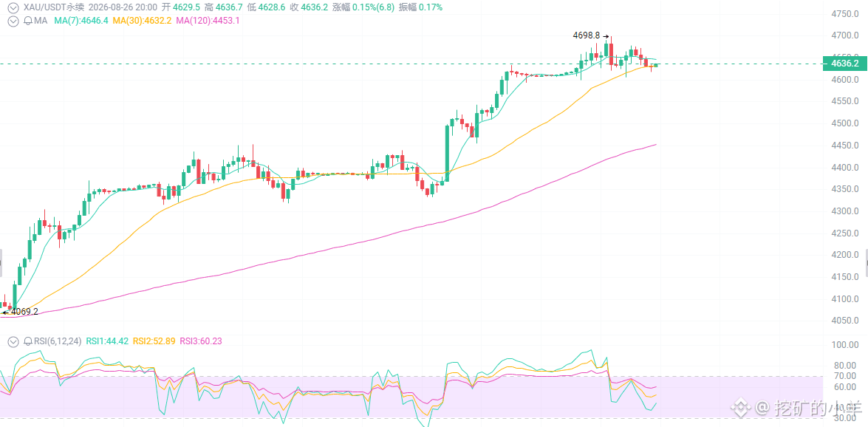Click the left edge panel handle
This screenshot has height=427, width=868.
(1, 263)
